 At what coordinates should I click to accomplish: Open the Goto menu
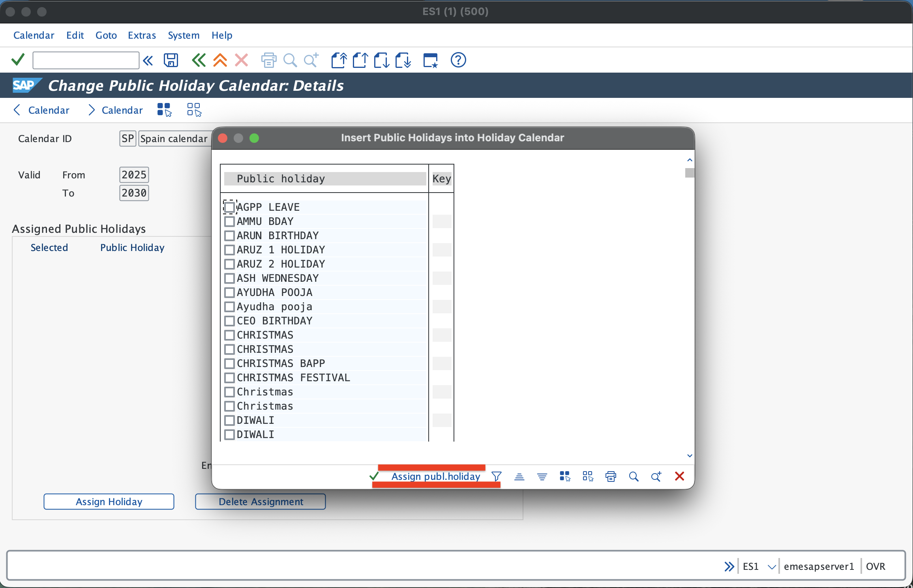click(106, 35)
